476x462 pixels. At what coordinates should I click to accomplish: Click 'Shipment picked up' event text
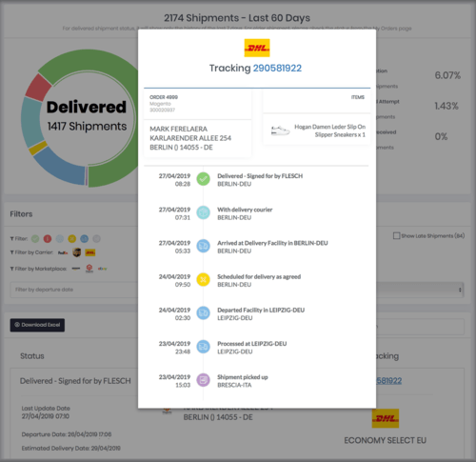[x=243, y=377]
